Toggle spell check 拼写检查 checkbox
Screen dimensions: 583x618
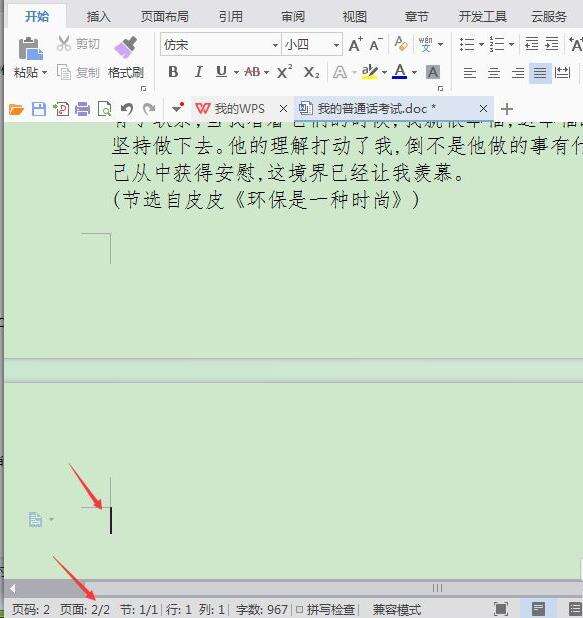tap(299, 610)
